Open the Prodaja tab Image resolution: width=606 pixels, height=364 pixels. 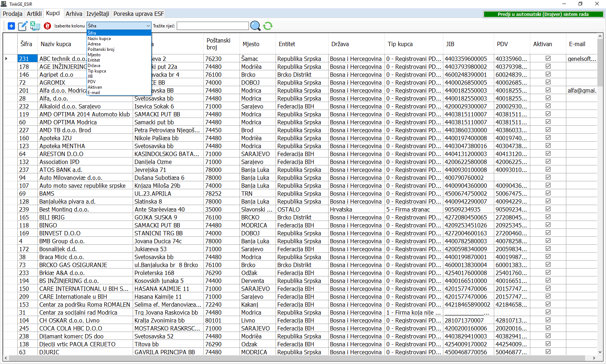click(x=13, y=14)
